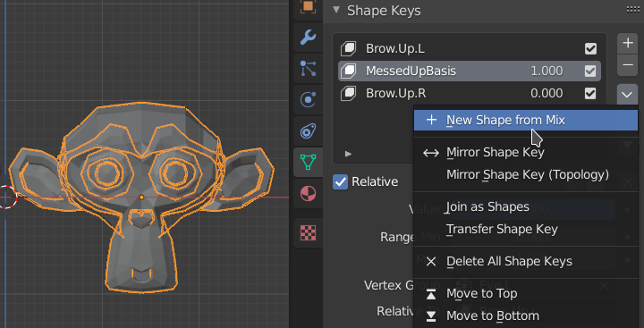
Task: Expand the shape key list filter triangle
Action: pos(348,154)
